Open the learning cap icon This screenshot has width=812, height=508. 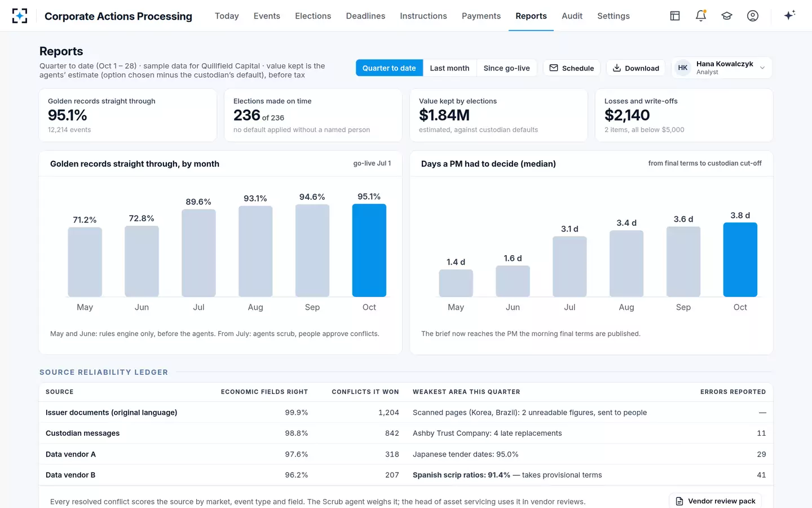pyautogui.click(x=727, y=16)
